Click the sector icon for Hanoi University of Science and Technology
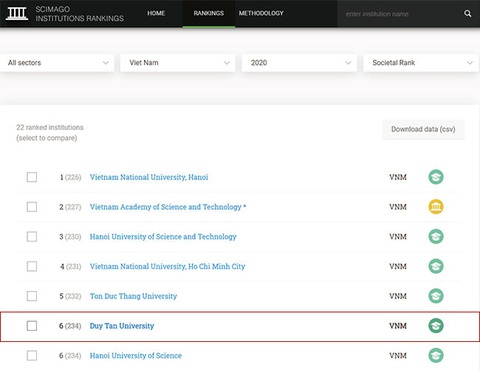The width and height of the screenshot is (480, 370). (436, 236)
